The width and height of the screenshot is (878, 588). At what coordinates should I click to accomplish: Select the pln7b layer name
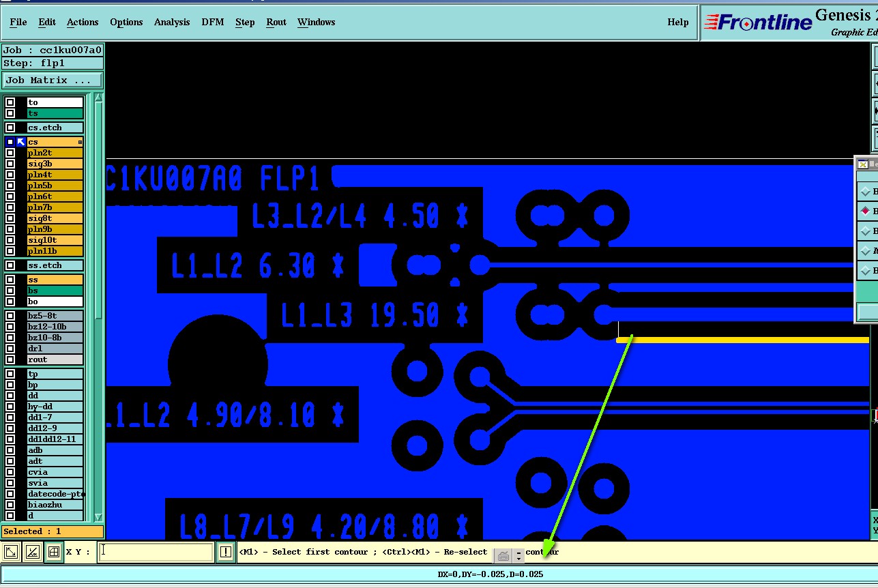pos(55,207)
